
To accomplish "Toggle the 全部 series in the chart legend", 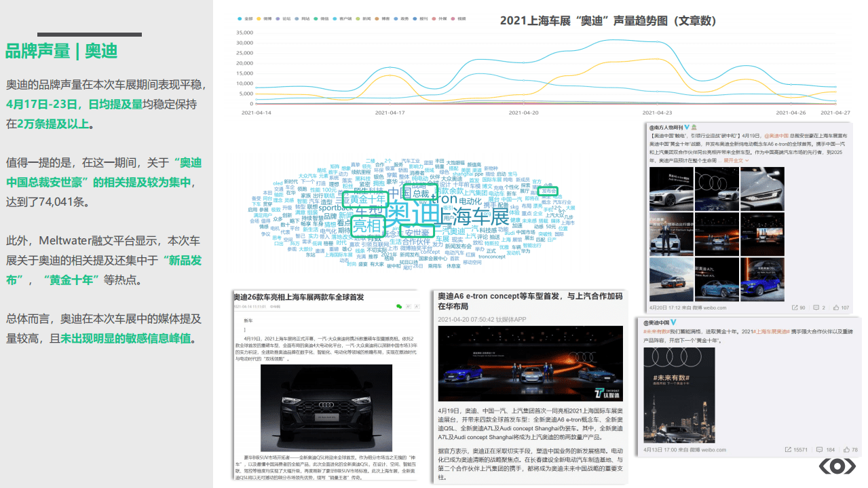I will pos(244,19).
